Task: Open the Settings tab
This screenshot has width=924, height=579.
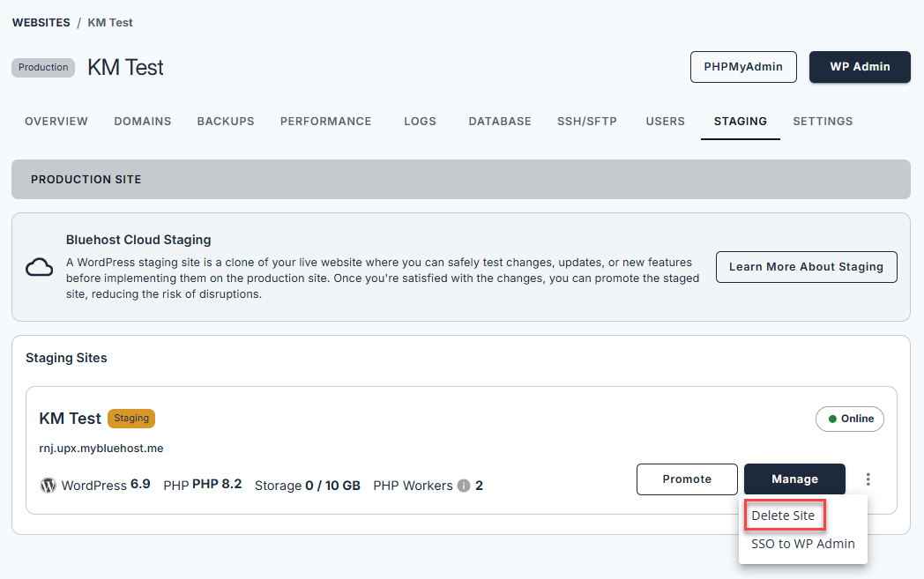Action: 823,122
